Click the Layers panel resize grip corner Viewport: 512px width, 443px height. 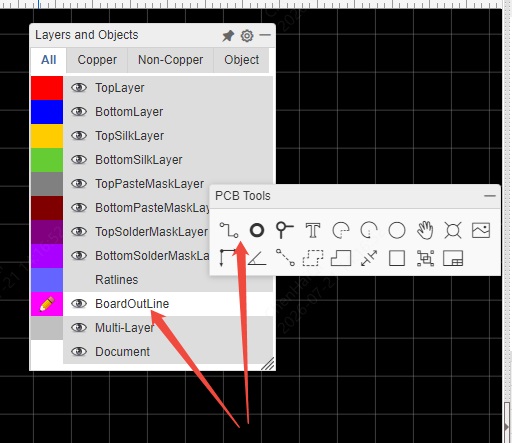pos(268,364)
